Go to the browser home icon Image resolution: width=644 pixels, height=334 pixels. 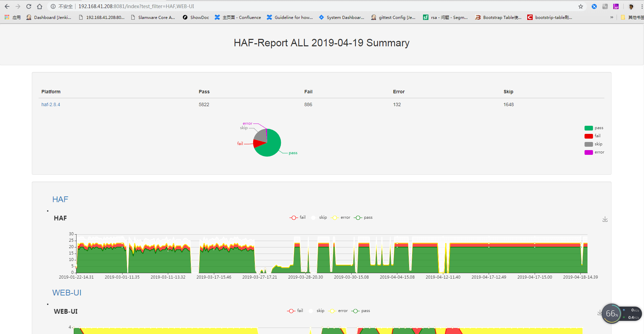tap(40, 6)
